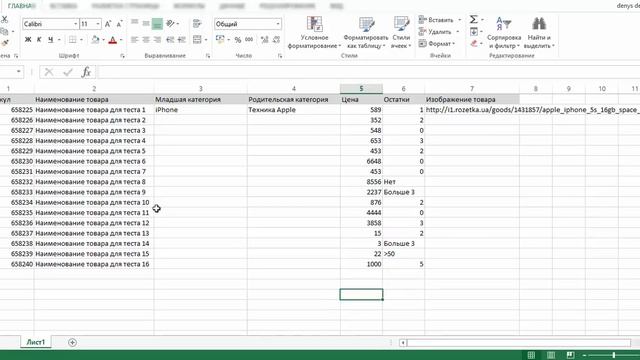The height and width of the screenshot is (360, 640).
Task: Click the increase indent icon
Action: coord(182,40)
